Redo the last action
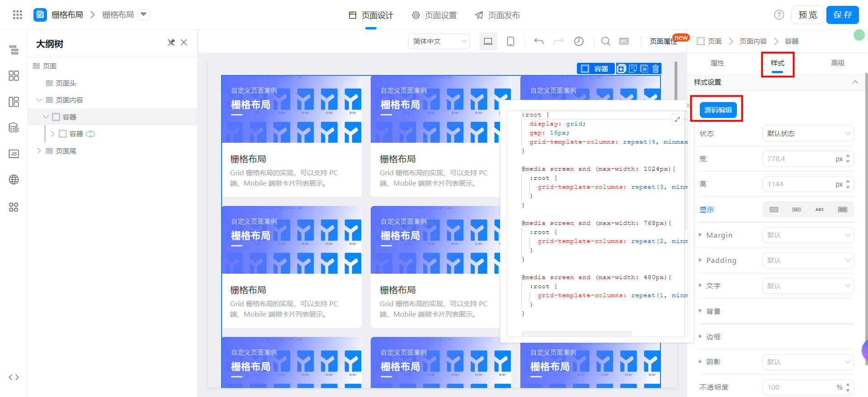 559,41
